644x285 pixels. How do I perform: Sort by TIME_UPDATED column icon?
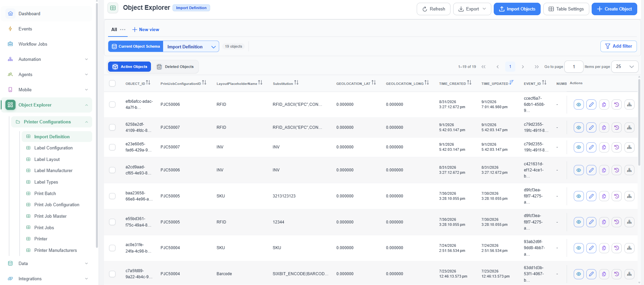click(x=511, y=82)
